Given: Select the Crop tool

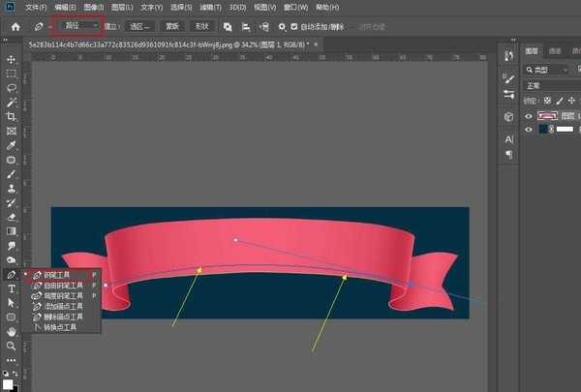Looking at the screenshot, I should (12, 116).
